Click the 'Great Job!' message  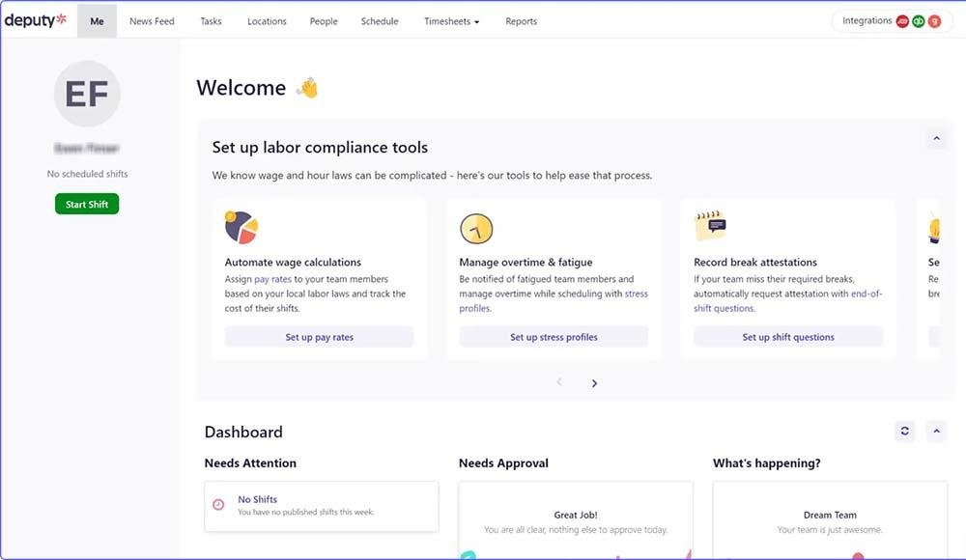[576, 515]
